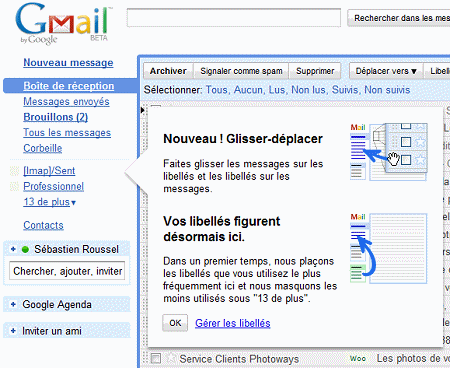Click the green status dot beside Sébastien Roussel

click(25, 249)
